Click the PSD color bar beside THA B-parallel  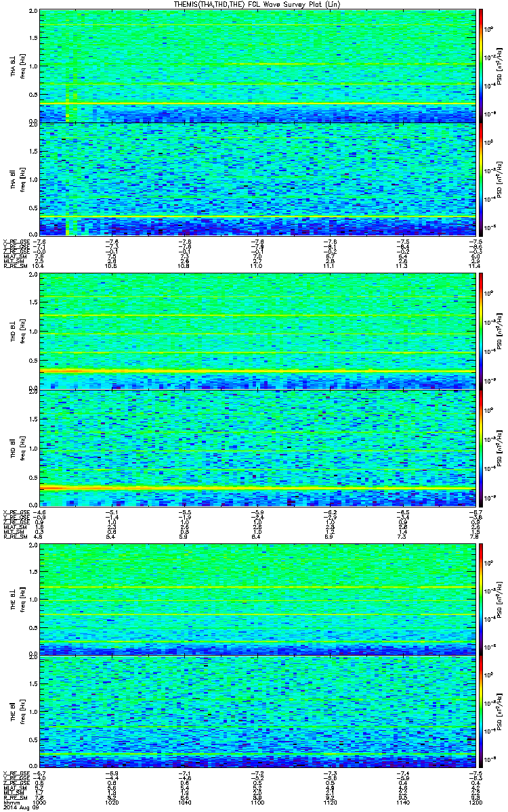point(481,179)
